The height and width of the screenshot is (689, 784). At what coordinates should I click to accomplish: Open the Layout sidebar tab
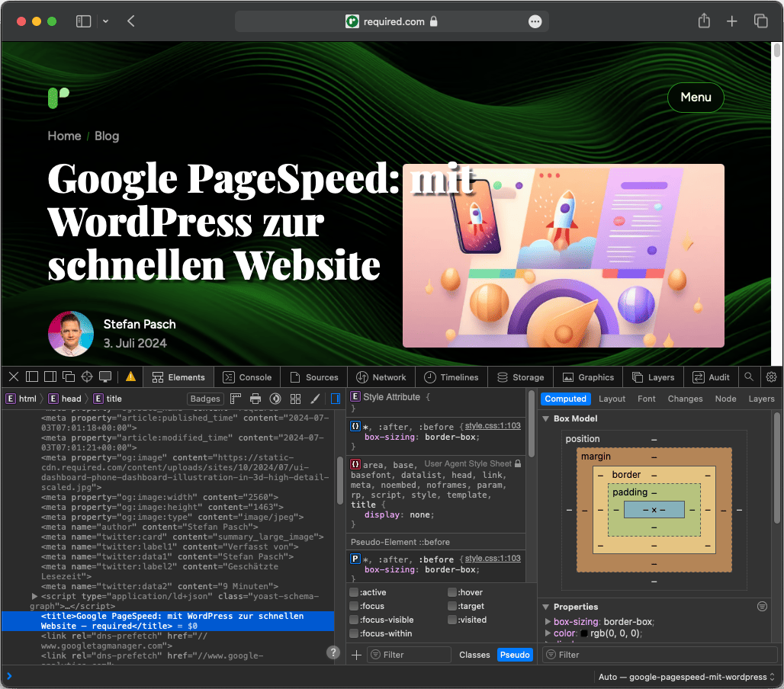[612, 399]
